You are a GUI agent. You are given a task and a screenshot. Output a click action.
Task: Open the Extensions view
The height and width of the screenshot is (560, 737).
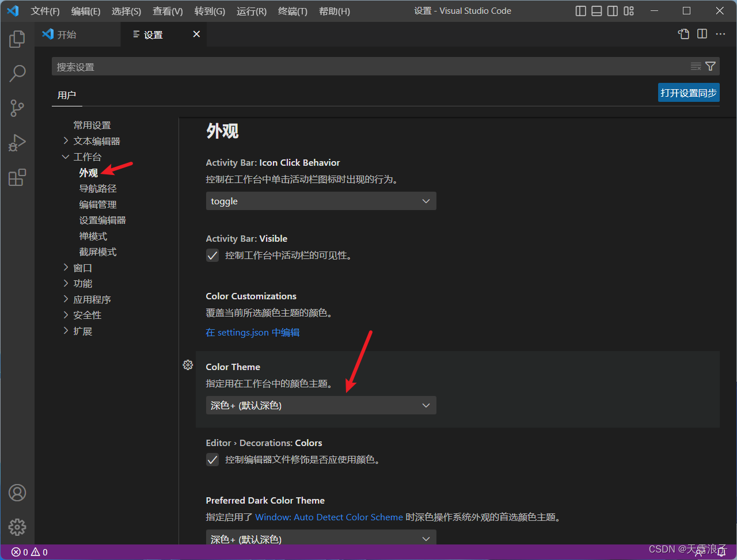coord(17,177)
